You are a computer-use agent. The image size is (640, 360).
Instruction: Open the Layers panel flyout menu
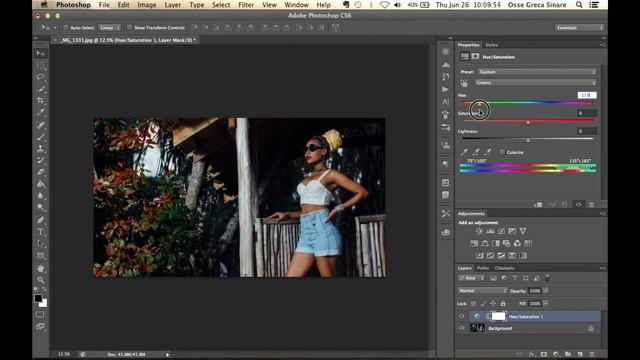click(602, 268)
